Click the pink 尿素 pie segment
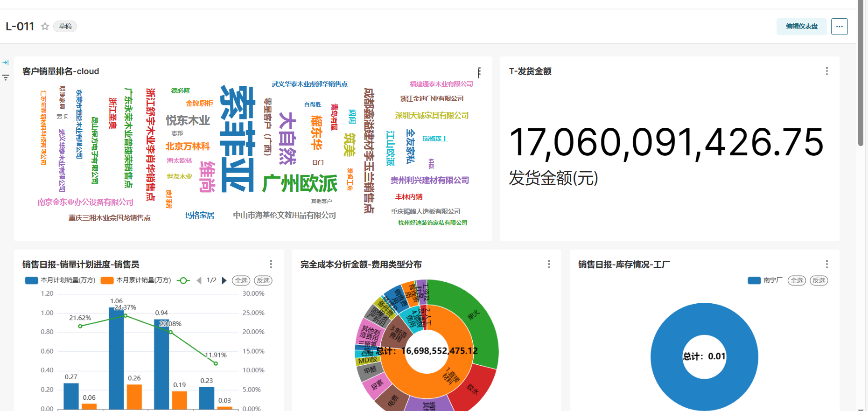The image size is (868, 411). [x=376, y=384]
